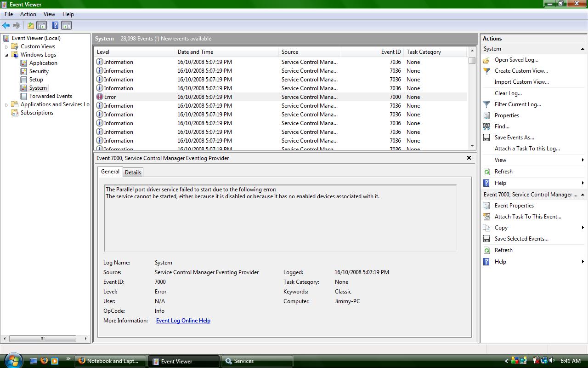Switch to the Details tab

133,172
